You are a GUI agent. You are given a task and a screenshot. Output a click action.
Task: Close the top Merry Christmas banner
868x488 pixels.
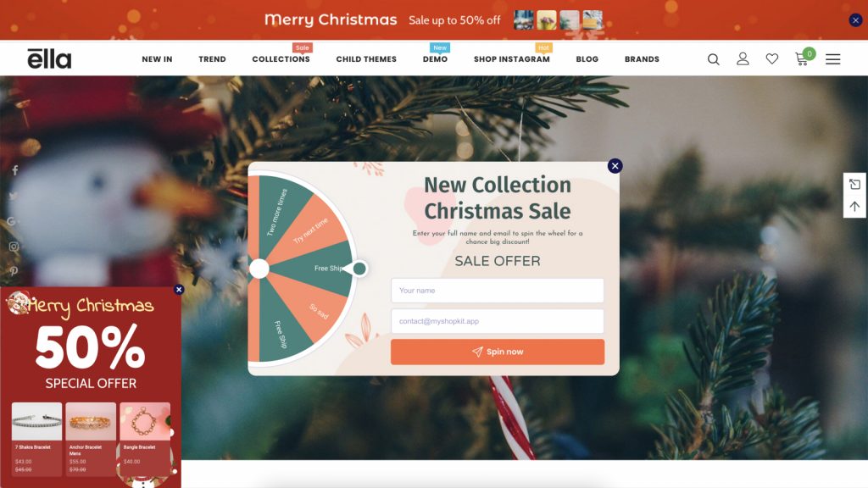pyautogui.click(x=855, y=20)
